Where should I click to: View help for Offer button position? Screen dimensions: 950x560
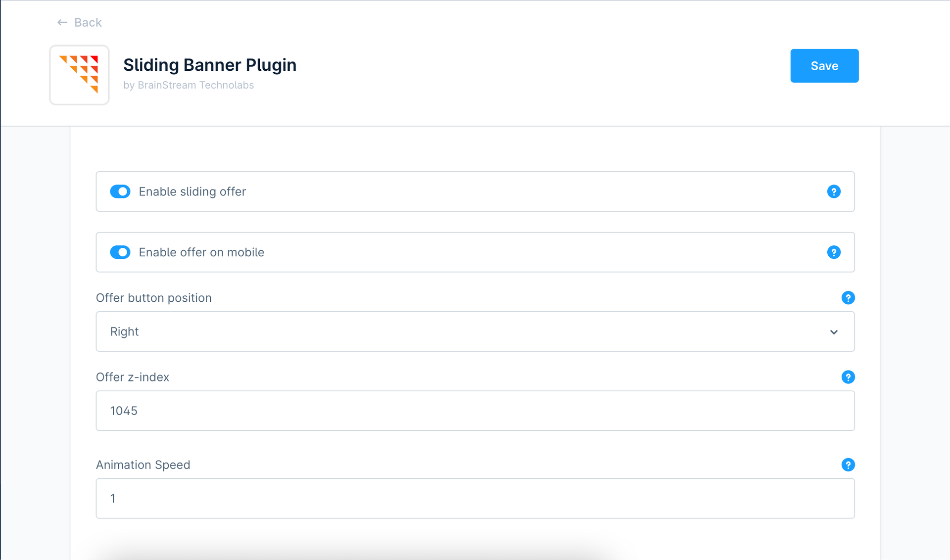click(848, 298)
